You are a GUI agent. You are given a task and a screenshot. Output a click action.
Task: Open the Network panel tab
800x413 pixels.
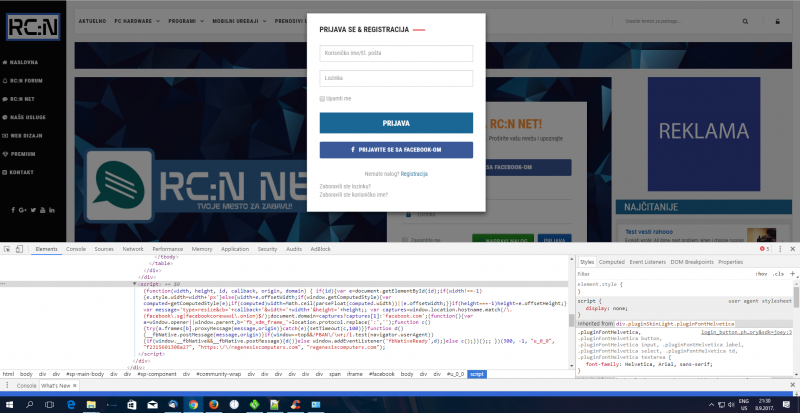click(x=133, y=249)
